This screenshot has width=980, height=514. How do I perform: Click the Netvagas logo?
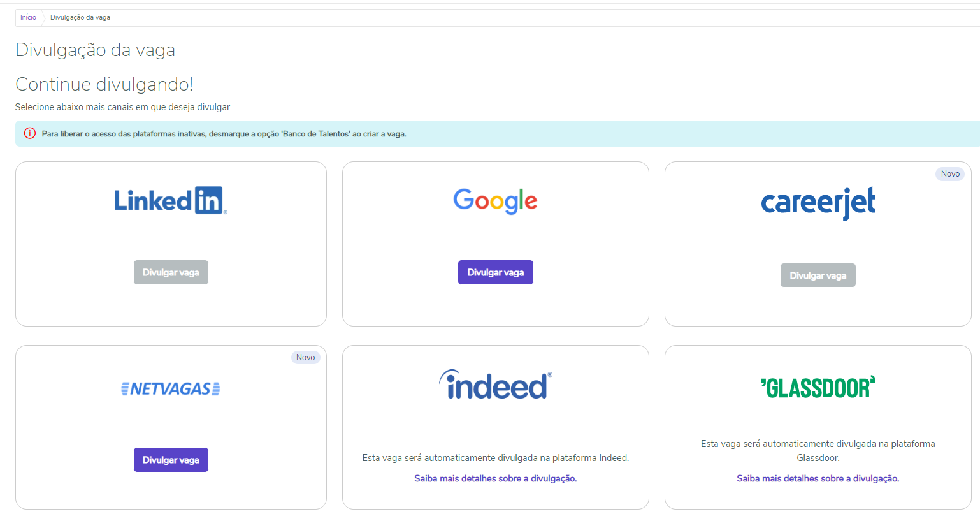pyautogui.click(x=171, y=389)
